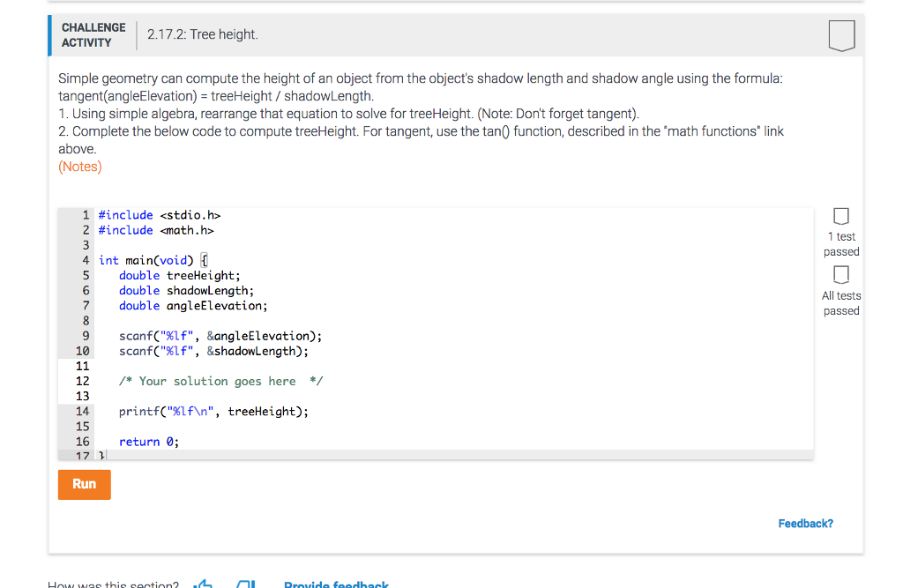Run the code with the orange Run button
903x588 pixels.
(x=84, y=484)
